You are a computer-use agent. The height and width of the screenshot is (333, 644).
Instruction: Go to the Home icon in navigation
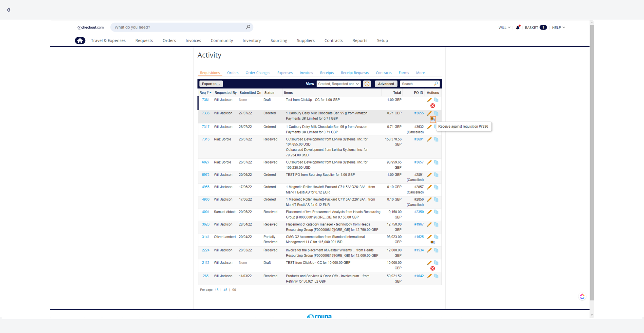pos(80,40)
